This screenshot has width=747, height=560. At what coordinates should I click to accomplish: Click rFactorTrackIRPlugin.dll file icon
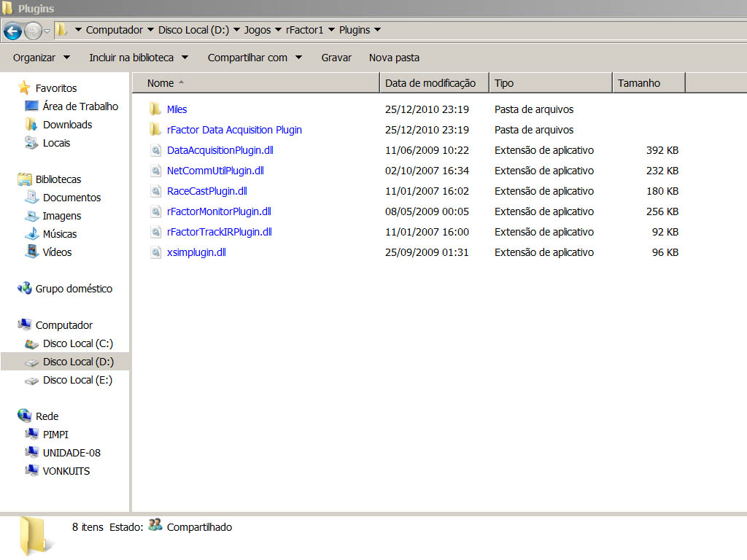click(x=155, y=233)
